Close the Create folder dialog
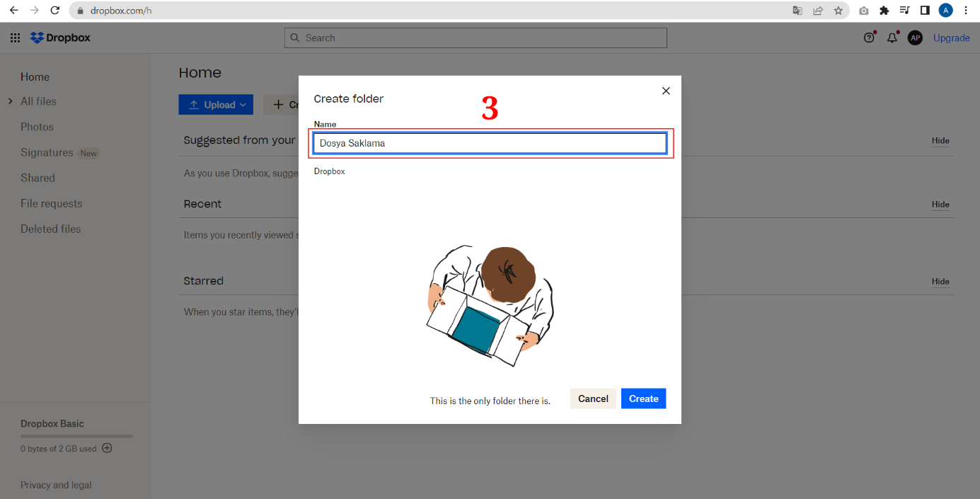Viewport: 980px width, 499px height. coord(665,91)
